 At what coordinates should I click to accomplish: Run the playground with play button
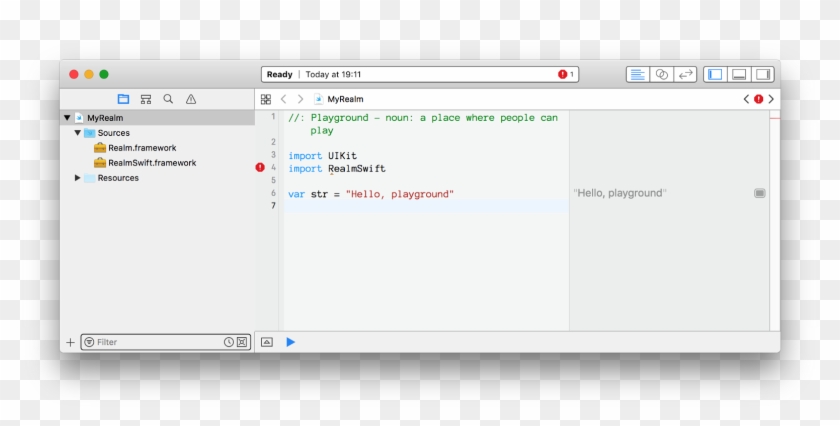(x=290, y=342)
